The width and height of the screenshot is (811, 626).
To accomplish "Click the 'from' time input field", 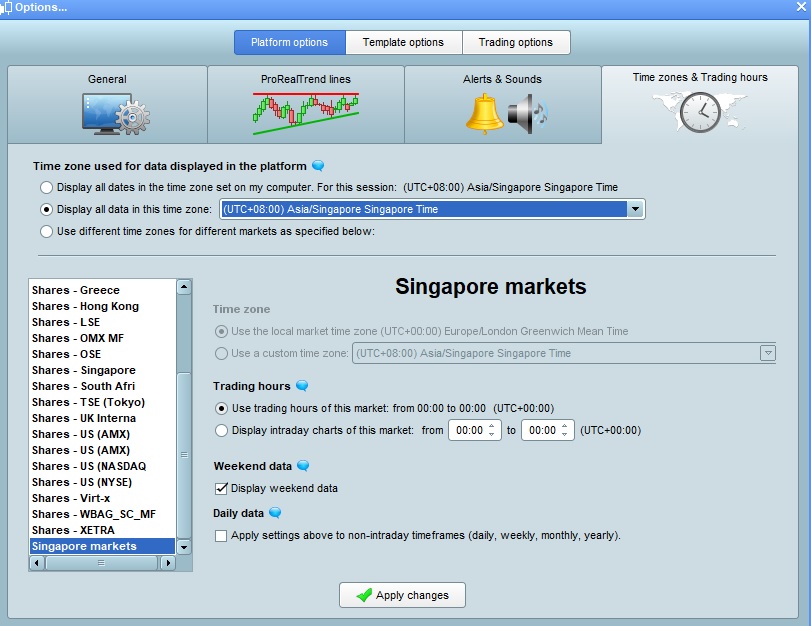I will click(469, 430).
